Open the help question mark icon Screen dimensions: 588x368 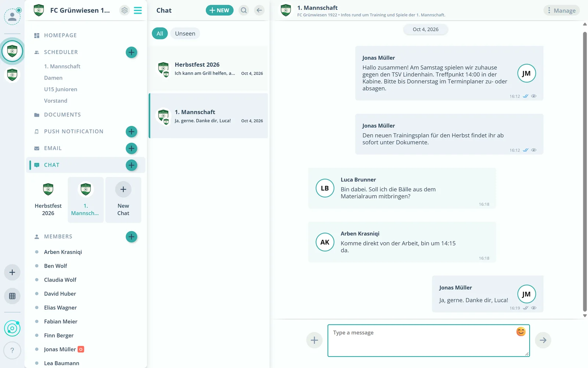(x=12, y=350)
